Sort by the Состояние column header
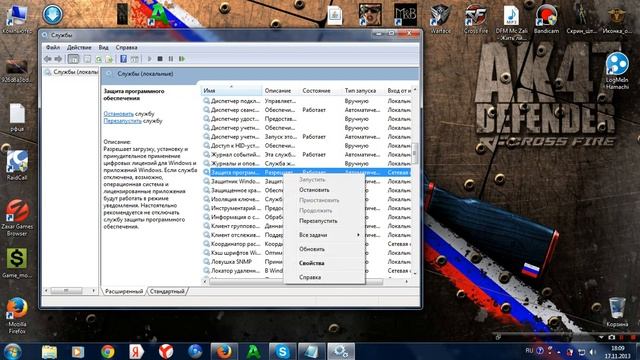Image resolution: width=640 pixels, height=360 pixels. pos(320,90)
